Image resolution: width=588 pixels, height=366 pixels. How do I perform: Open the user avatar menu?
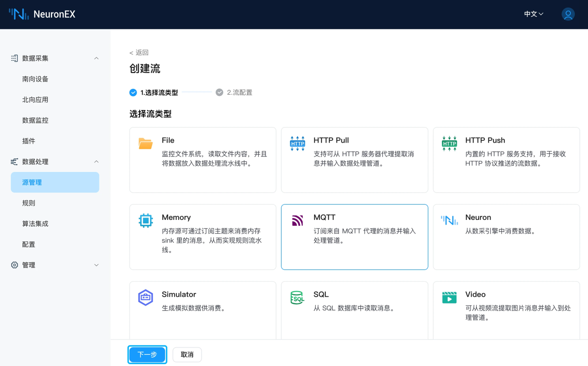pyautogui.click(x=568, y=14)
